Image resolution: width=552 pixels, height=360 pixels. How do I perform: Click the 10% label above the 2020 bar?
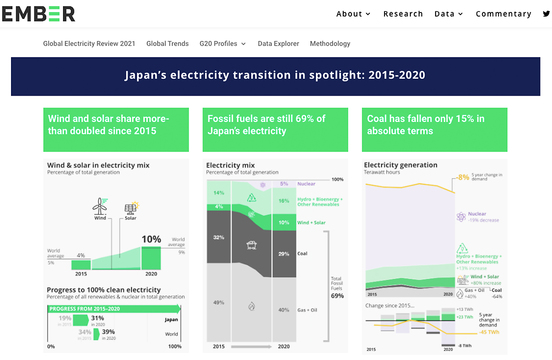click(x=151, y=239)
